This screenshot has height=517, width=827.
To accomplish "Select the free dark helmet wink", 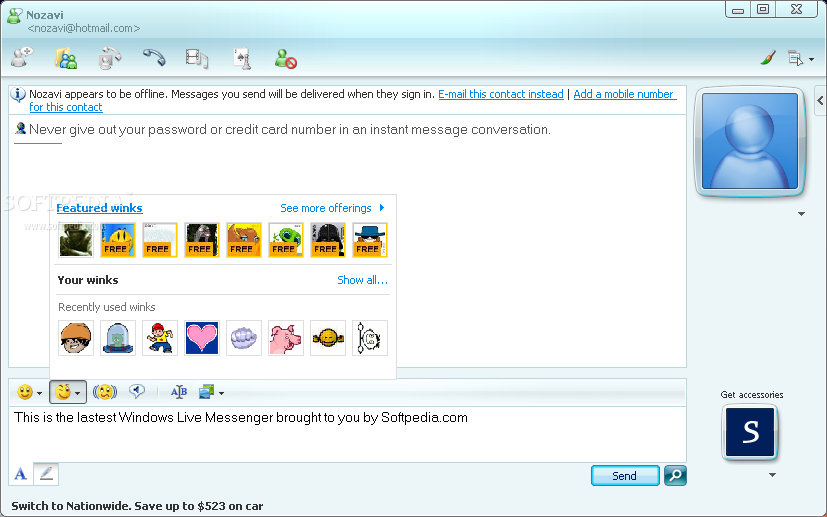I will pos(328,240).
